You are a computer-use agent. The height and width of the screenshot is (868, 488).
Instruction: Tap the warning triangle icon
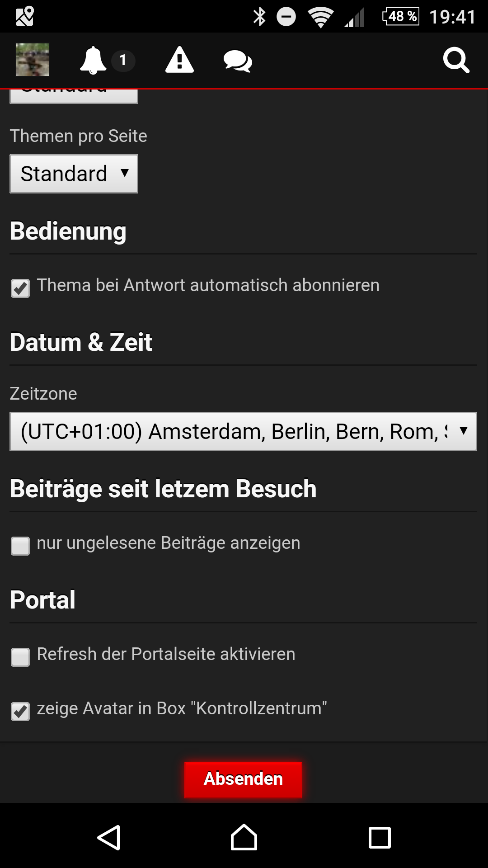179,60
